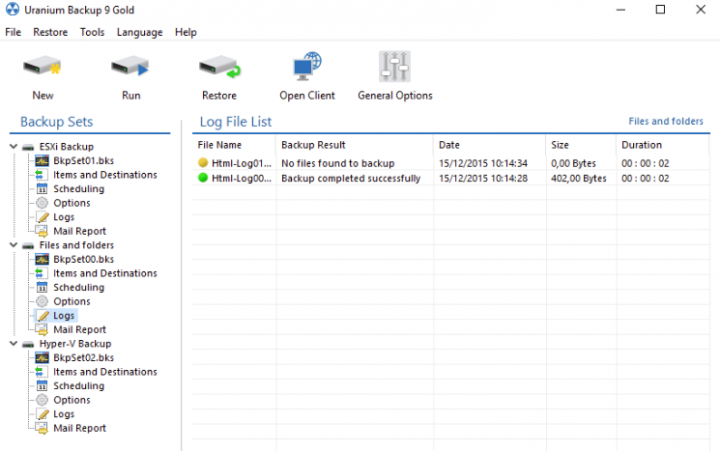720x451 pixels.
Task: Click the New backup toolbar icon
Action: (42, 67)
